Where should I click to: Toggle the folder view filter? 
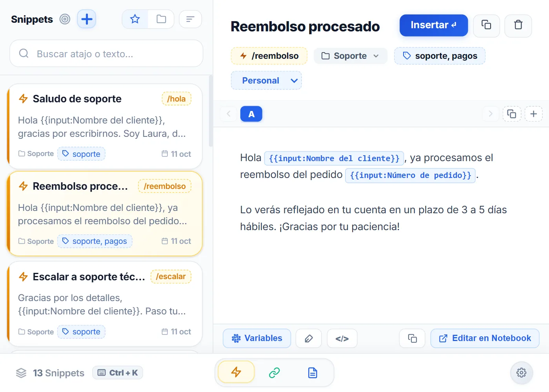pos(161,19)
